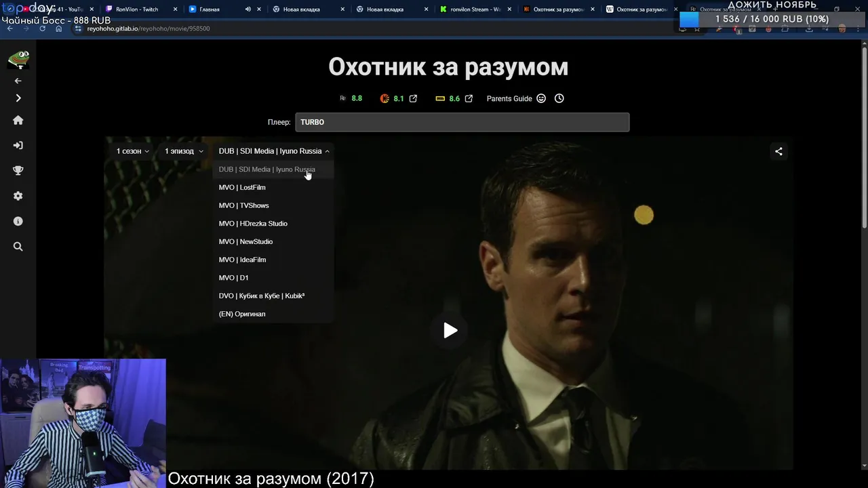Image resolution: width=868 pixels, height=488 pixels.
Task: Open the home page from sidebar
Action: (x=18, y=120)
